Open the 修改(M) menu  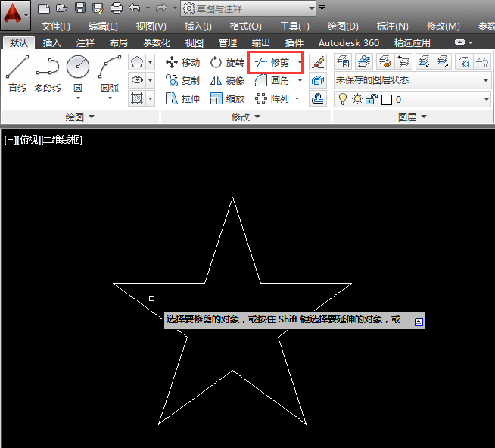(443, 26)
